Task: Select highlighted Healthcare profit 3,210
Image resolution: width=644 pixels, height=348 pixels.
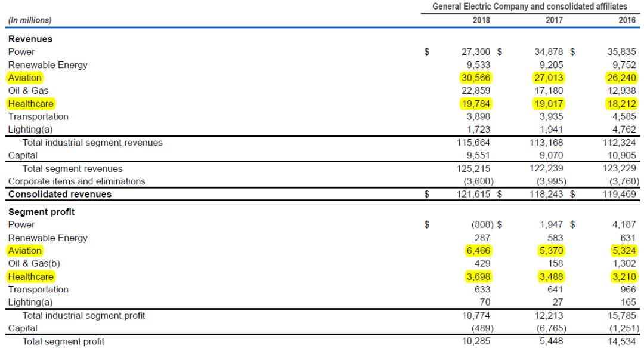Action: click(624, 276)
